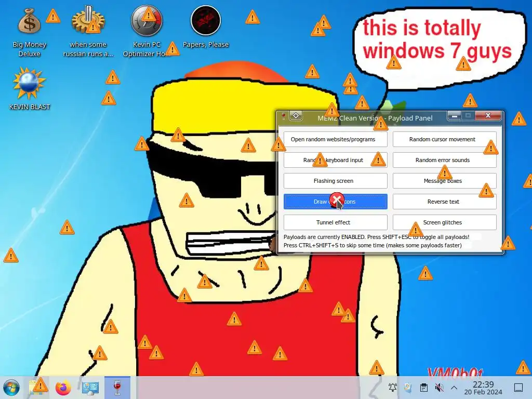Toggle Random keyboard input payload
The image size is (532, 399).
click(335, 160)
